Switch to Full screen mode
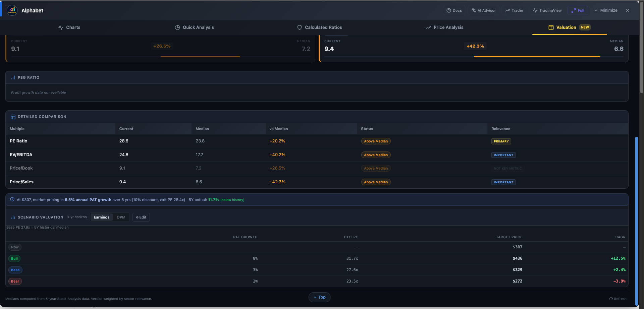The height and width of the screenshot is (309, 644). [578, 10]
